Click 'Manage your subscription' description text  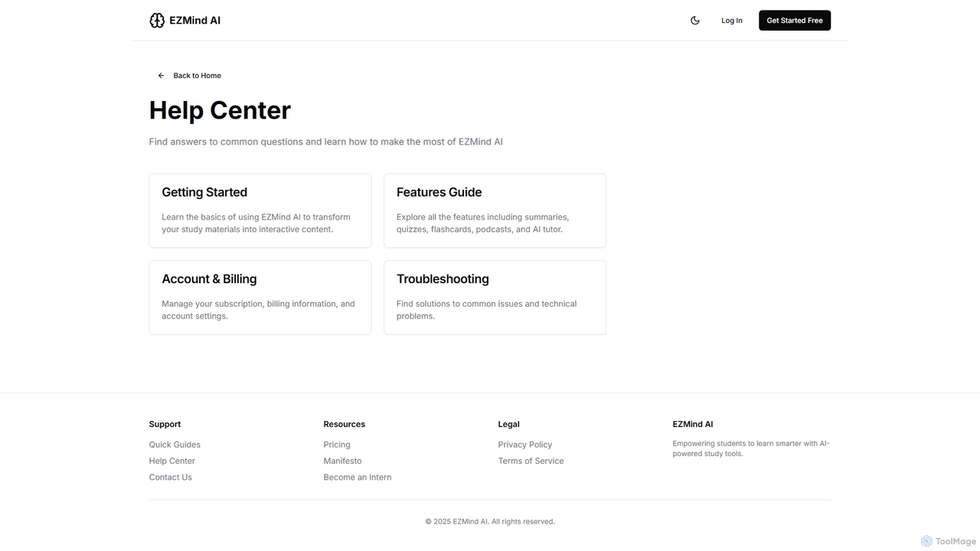tap(258, 310)
